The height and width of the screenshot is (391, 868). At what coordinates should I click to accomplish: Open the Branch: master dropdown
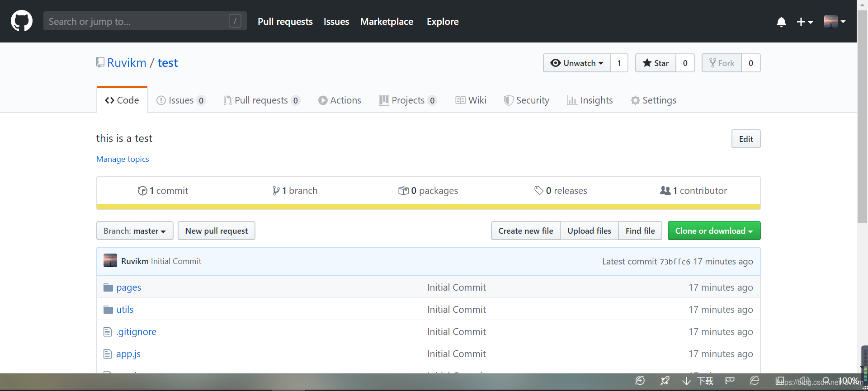tap(135, 231)
